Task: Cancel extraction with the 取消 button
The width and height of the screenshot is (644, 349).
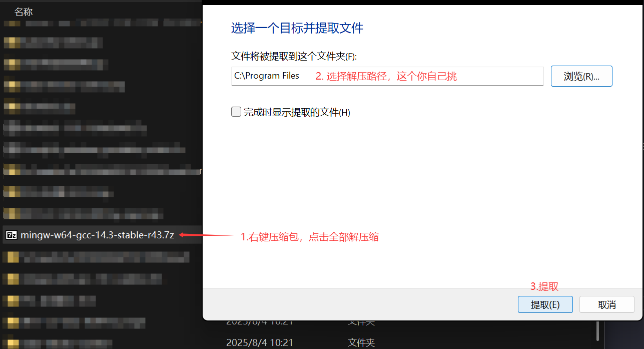Action: 606,304
